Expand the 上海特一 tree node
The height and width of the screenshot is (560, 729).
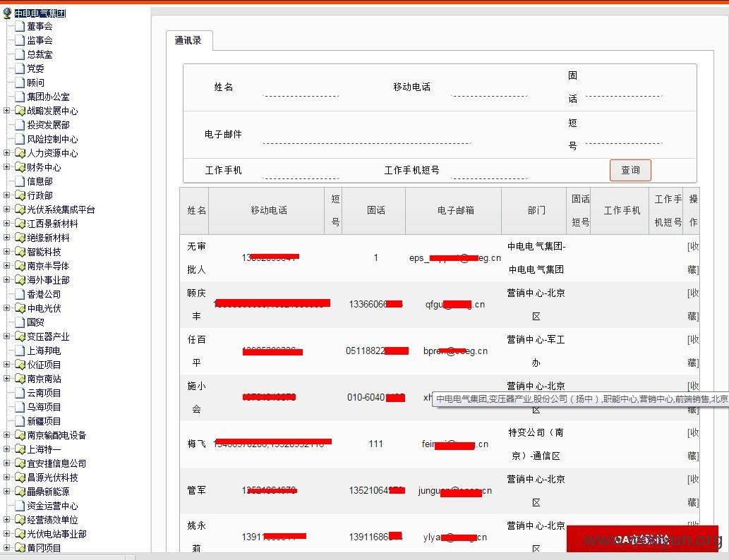6,449
